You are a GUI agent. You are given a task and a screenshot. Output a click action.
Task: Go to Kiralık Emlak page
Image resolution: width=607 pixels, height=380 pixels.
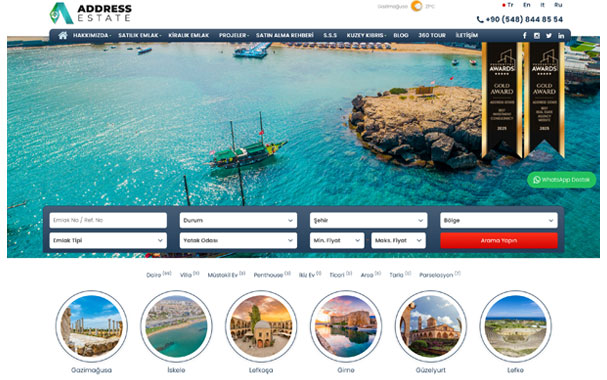189,35
